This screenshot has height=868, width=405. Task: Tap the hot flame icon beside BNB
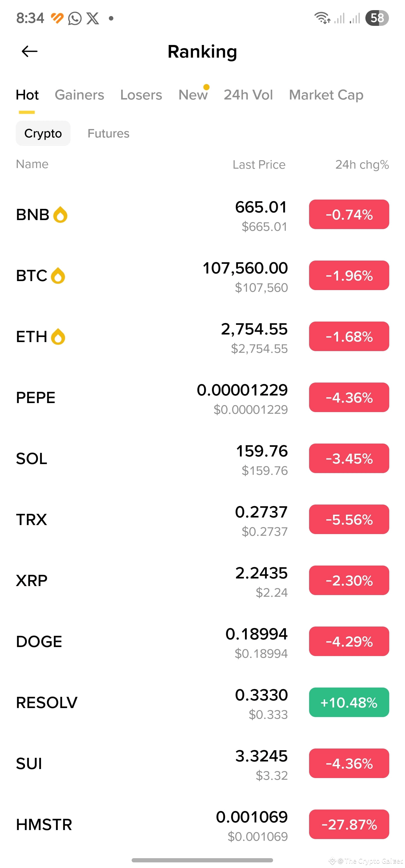(x=60, y=215)
